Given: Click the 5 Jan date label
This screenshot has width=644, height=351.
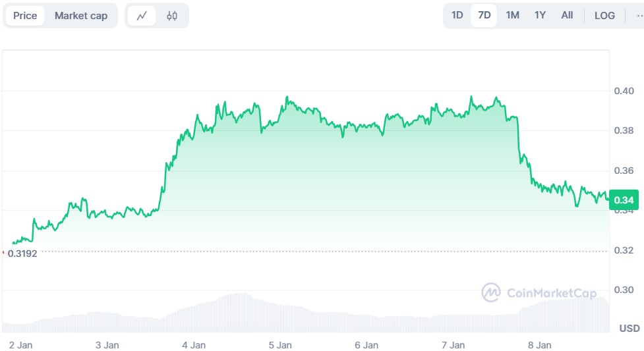Looking at the screenshot, I should click(x=280, y=344).
